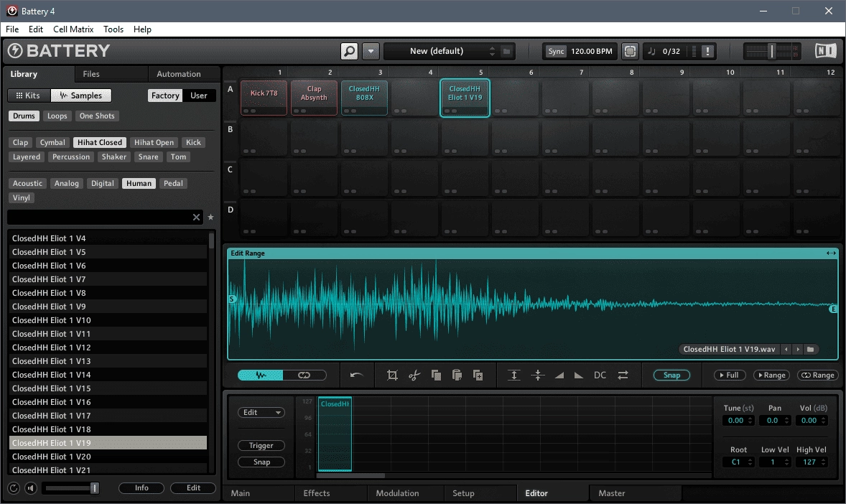
Task: Click the 120.00 BPM tempo field
Action: pyautogui.click(x=591, y=51)
